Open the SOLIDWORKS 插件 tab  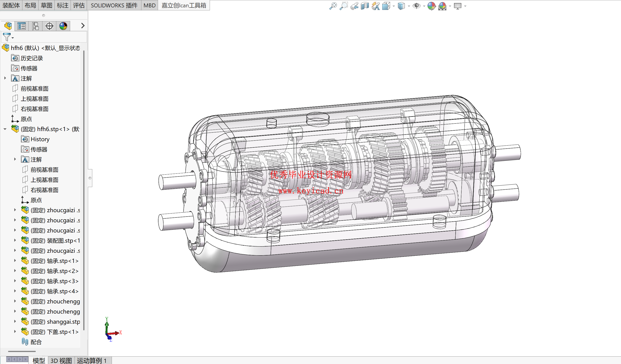pyautogui.click(x=114, y=5)
